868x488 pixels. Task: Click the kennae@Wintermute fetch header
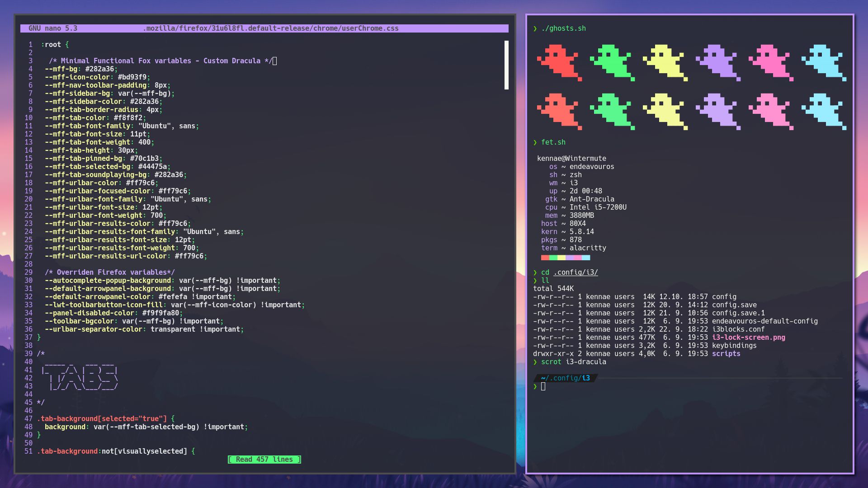coord(571,158)
